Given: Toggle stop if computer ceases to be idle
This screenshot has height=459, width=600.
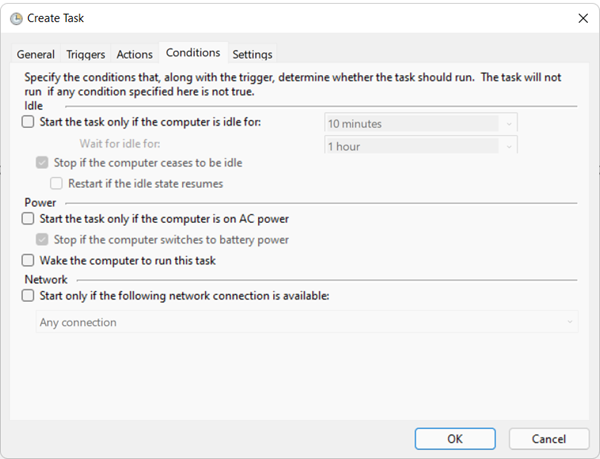Looking at the screenshot, I should tap(42, 163).
